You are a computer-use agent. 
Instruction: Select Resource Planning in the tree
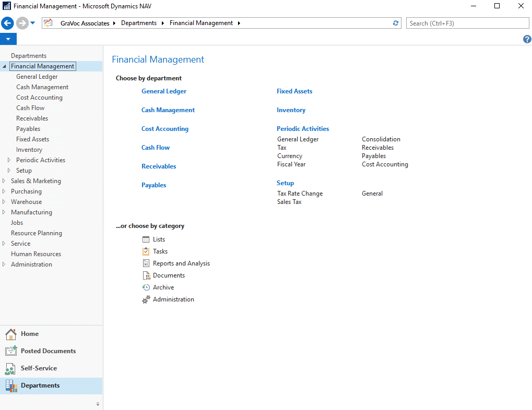(37, 233)
